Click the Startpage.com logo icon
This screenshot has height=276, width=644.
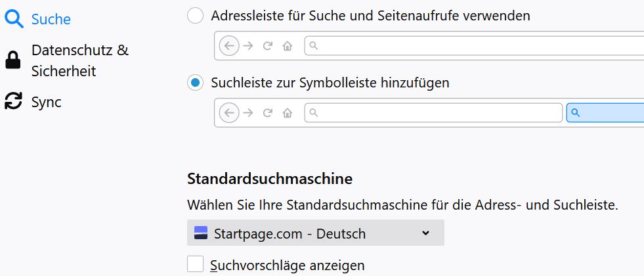201,233
